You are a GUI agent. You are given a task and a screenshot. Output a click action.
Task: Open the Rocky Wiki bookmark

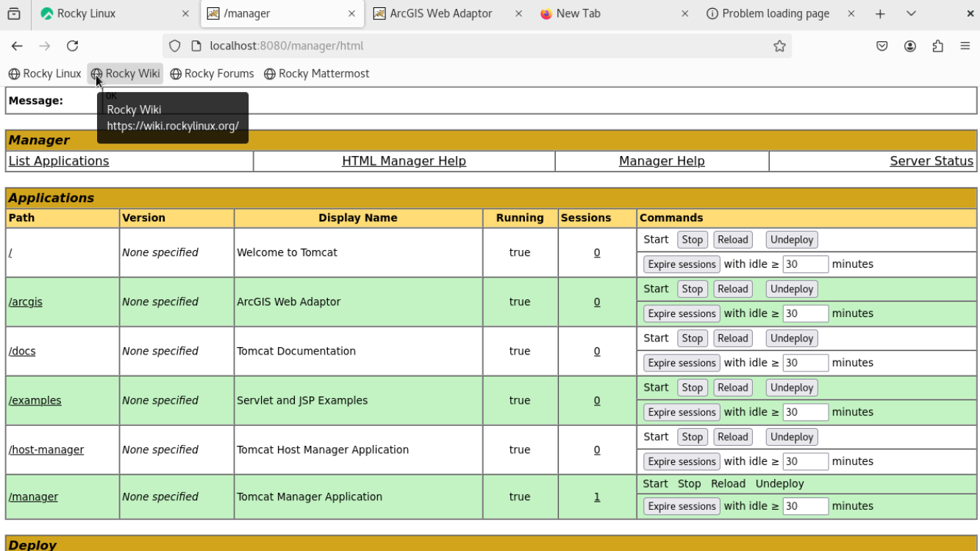point(125,74)
